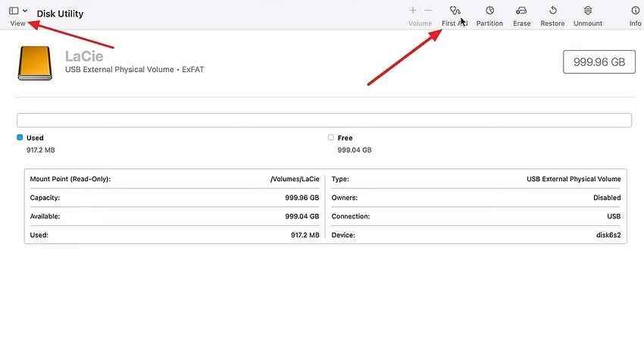Click the Owners: label in the table

click(x=345, y=198)
